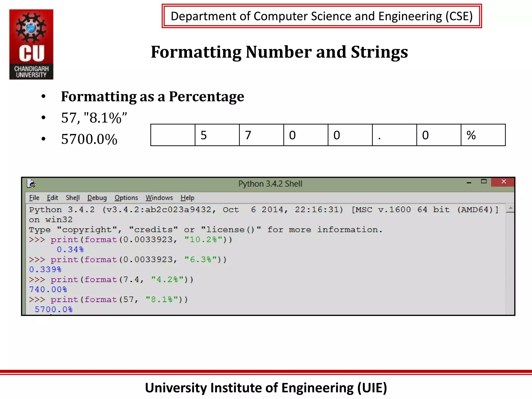
Task: Open the Help menu
Action: tap(187, 198)
